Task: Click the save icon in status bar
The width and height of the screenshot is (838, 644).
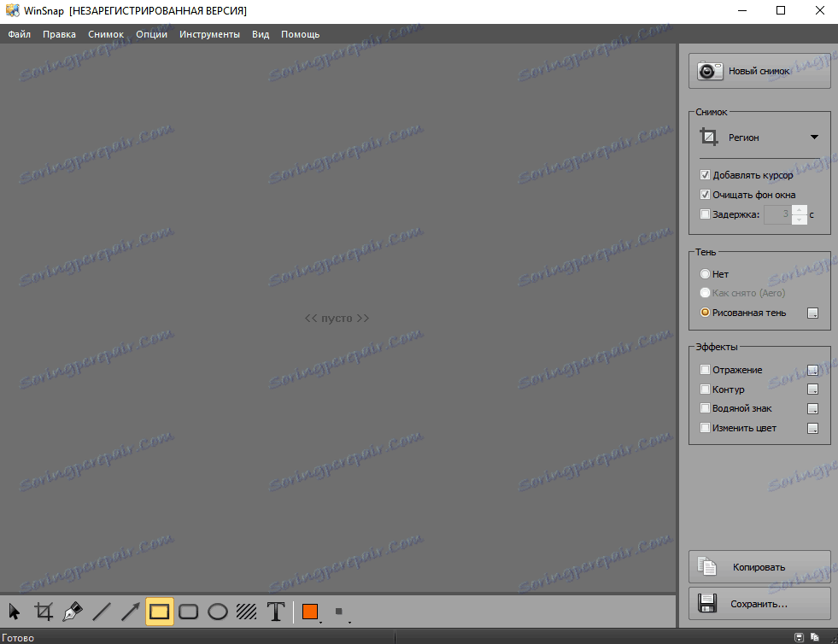Action: click(x=799, y=637)
